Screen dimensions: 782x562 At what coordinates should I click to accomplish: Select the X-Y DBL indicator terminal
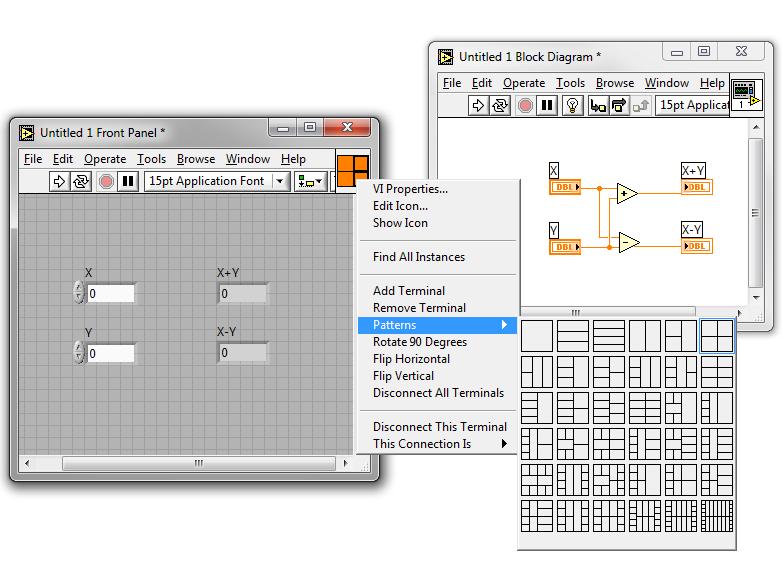697,246
